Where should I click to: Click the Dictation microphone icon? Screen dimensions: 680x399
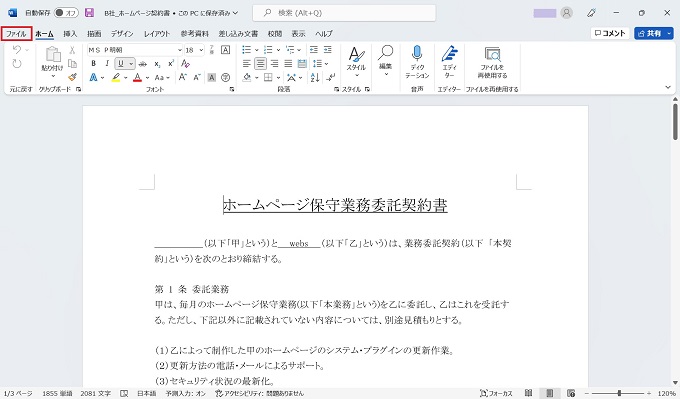pos(417,53)
